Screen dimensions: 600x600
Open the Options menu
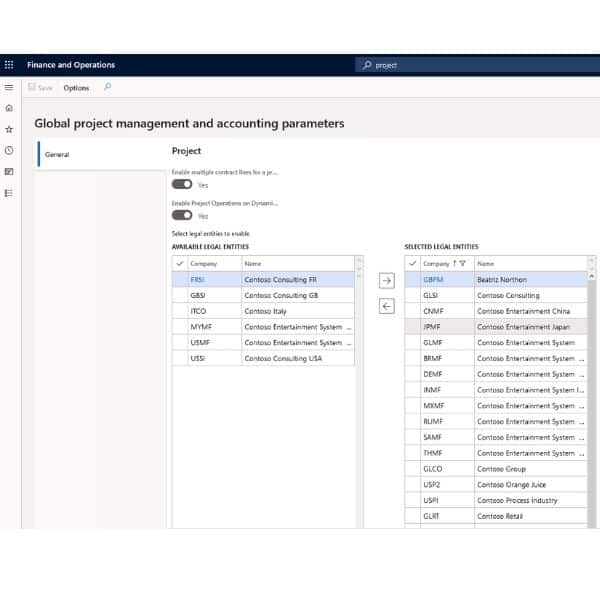click(x=76, y=88)
